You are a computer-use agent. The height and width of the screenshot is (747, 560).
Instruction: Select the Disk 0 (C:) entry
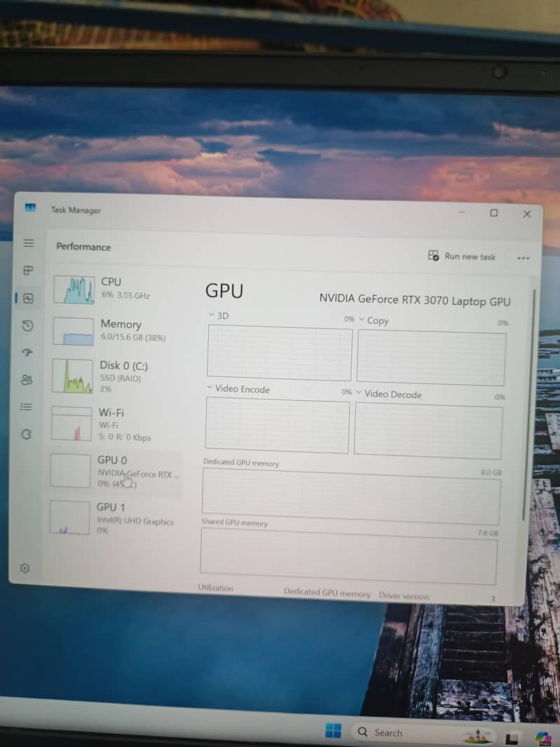(x=117, y=376)
